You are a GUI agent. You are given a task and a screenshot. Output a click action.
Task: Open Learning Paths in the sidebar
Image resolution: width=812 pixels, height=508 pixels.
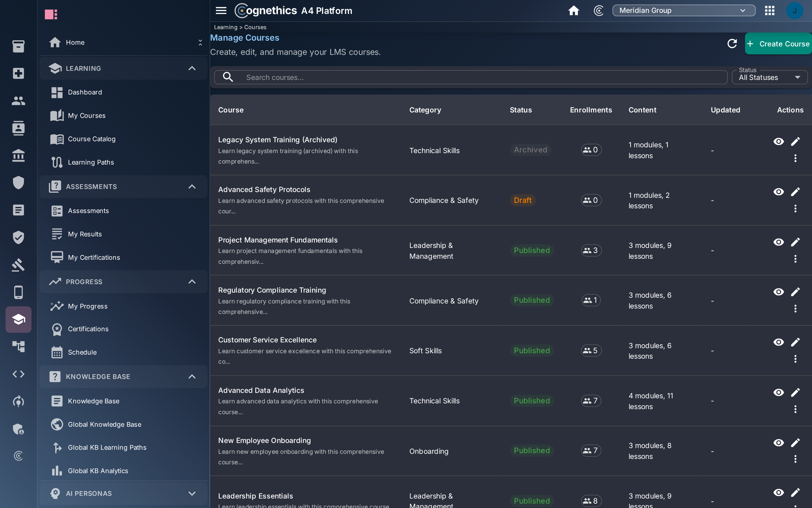[123, 162]
